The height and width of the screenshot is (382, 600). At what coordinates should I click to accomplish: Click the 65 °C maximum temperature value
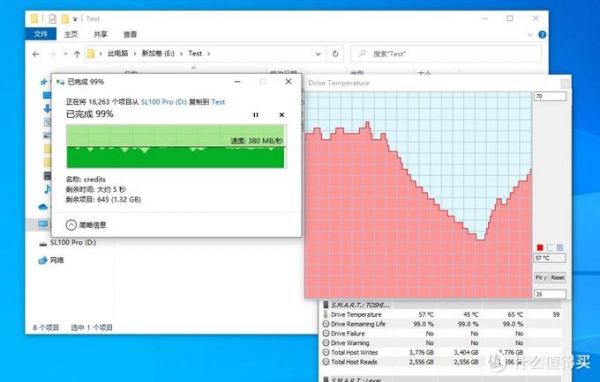pyautogui.click(x=515, y=315)
